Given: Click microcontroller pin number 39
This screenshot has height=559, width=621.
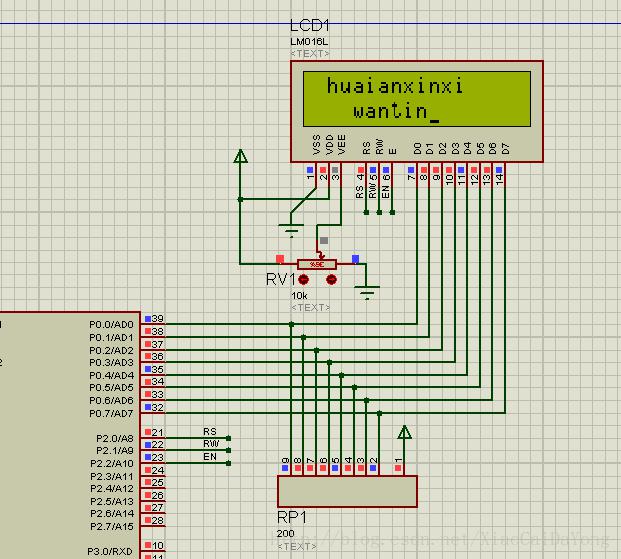Looking at the screenshot, I should tap(158, 319).
